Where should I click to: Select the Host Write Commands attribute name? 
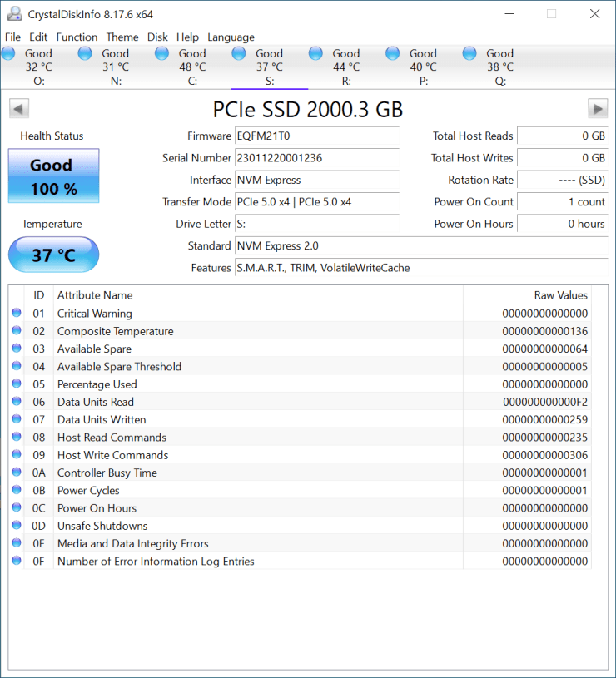pyautogui.click(x=113, y=455)
